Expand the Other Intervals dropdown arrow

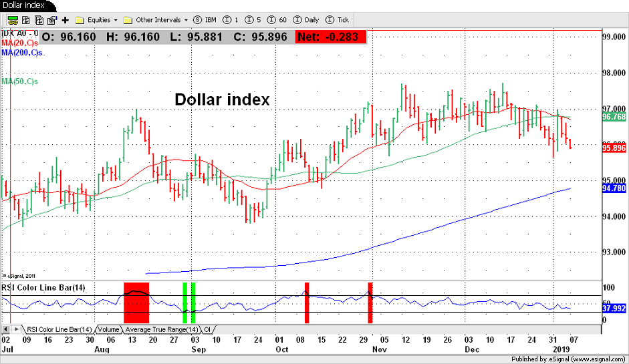(186, 20)
